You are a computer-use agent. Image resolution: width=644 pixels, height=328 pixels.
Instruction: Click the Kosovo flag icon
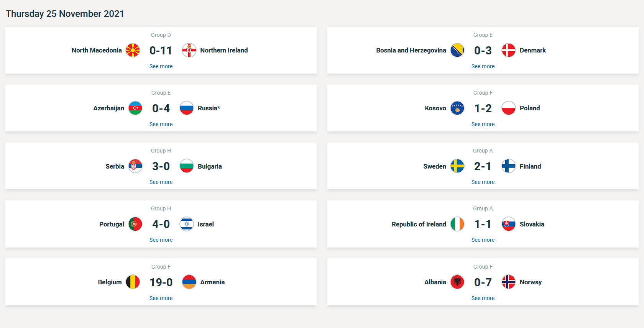tap(457, 108)
